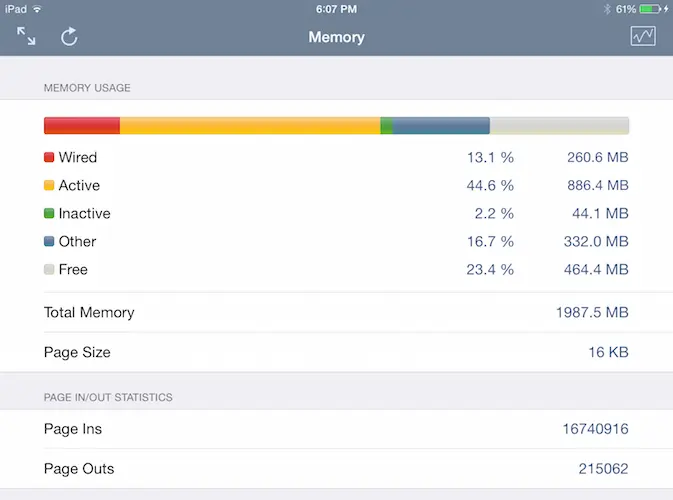The image size is (673, 500).
Task: Open the memory graph chart icon
Action: click(x=642, y=37)
